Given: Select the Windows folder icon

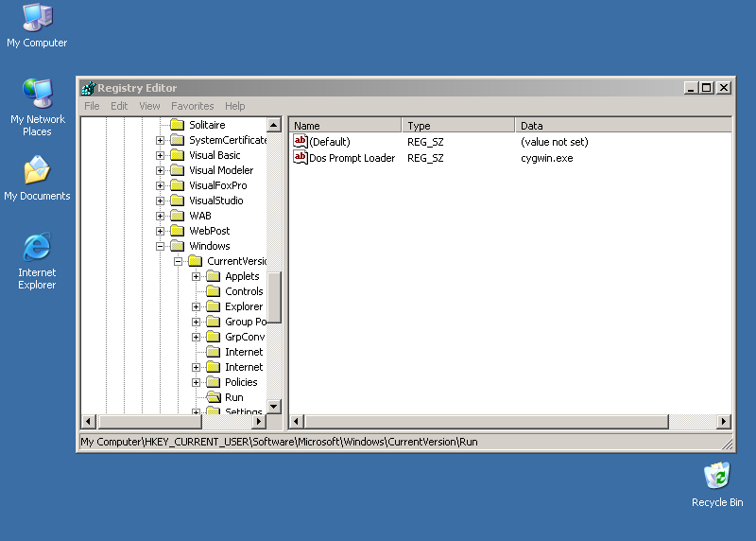Looking at the screenshot, I should tap(178, 246).
